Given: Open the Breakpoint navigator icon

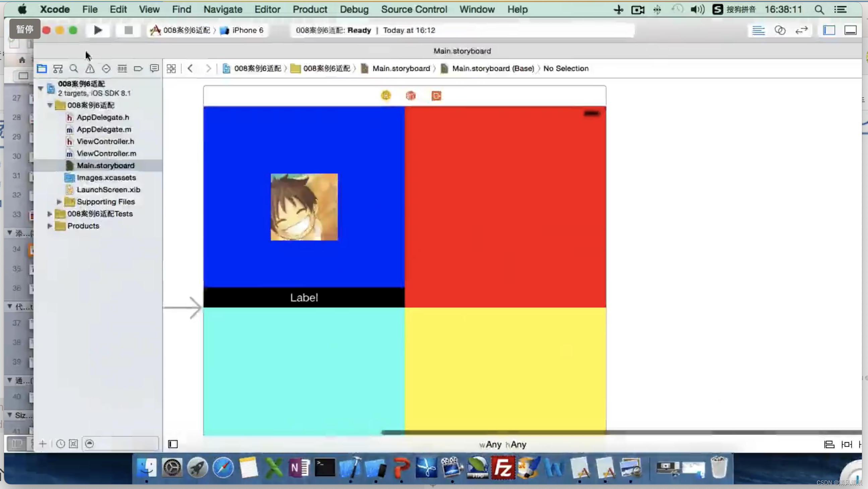Looking at the screenshot, I should pyautogui.click(x=138, y=69).
